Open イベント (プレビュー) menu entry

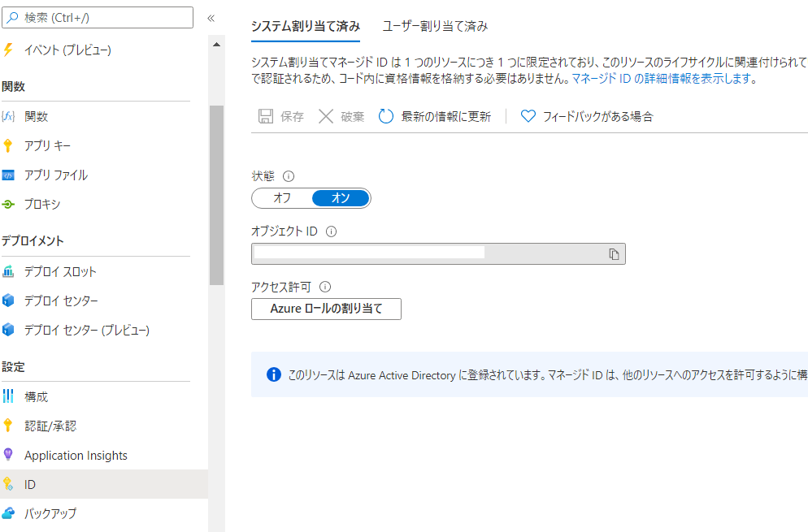(x=67, y=50)
